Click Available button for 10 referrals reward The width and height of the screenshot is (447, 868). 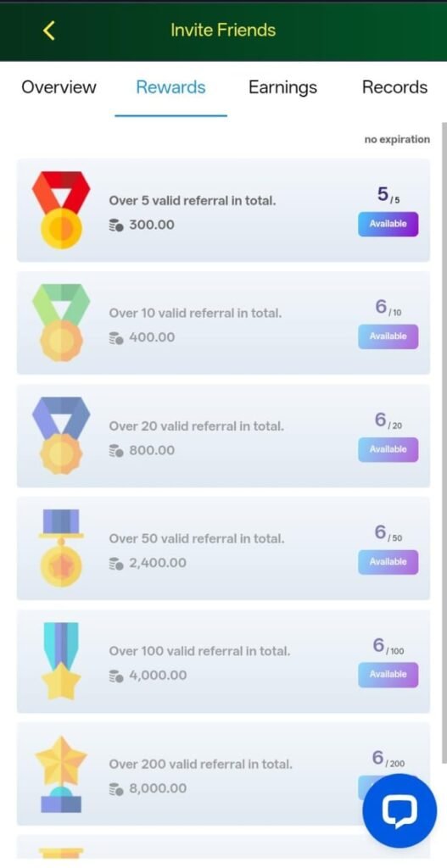pos(388,337)
